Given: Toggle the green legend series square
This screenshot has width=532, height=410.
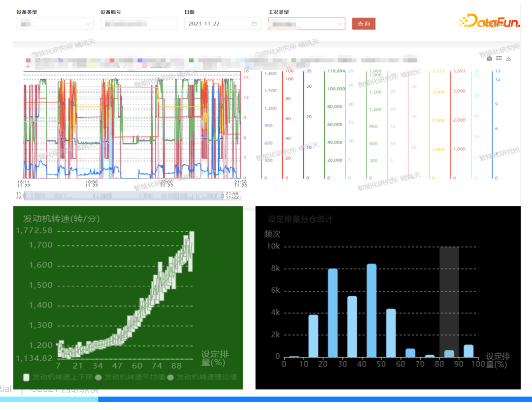Looking at the screenshot, I should coord(191,61).
